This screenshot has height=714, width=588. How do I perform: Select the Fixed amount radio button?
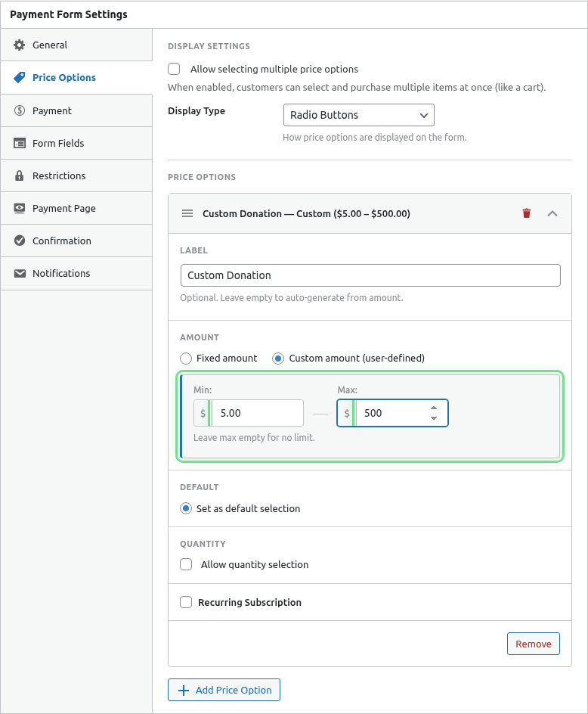point(185,358)
